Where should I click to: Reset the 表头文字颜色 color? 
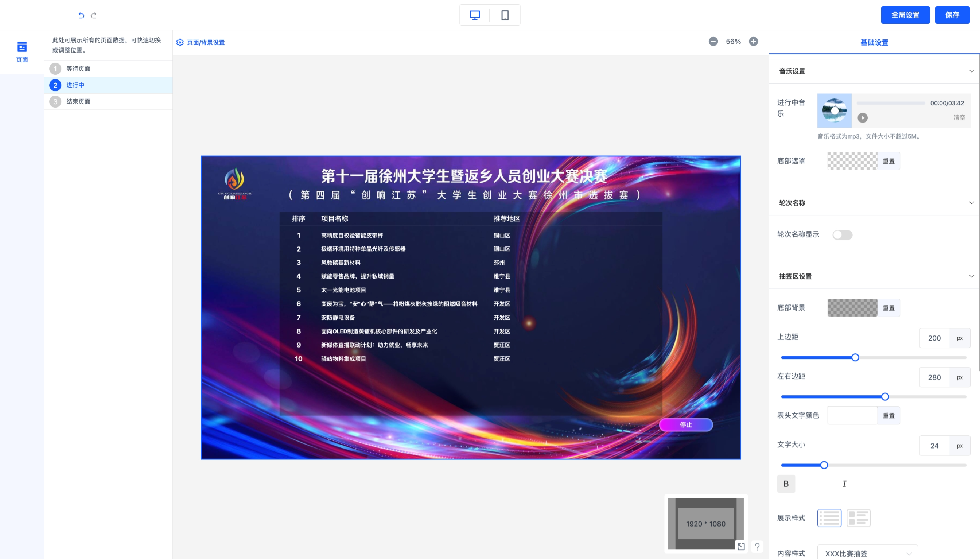click(x=888, y=415)
